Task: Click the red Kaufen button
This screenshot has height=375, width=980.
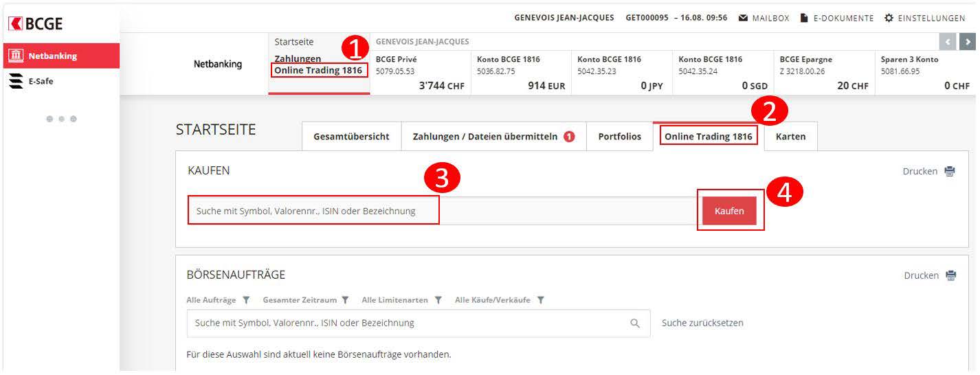Action: coord(729,211)
